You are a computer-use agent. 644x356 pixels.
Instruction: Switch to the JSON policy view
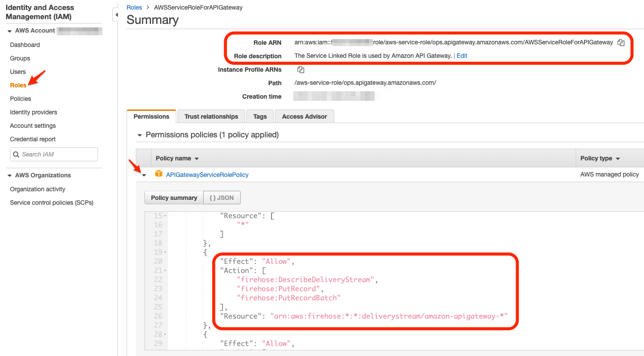tap(222, 197)
